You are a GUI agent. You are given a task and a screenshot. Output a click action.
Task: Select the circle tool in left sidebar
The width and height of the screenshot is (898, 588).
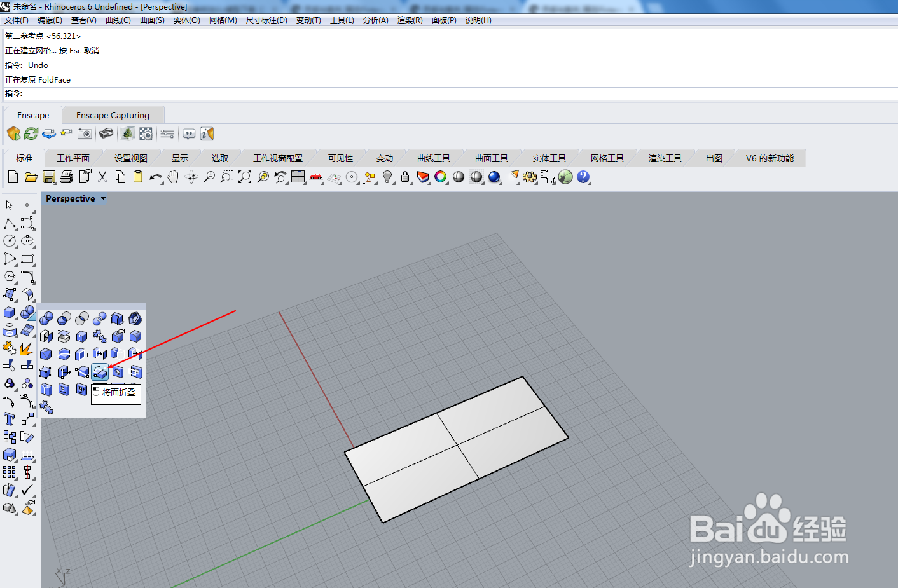(10, 241)
